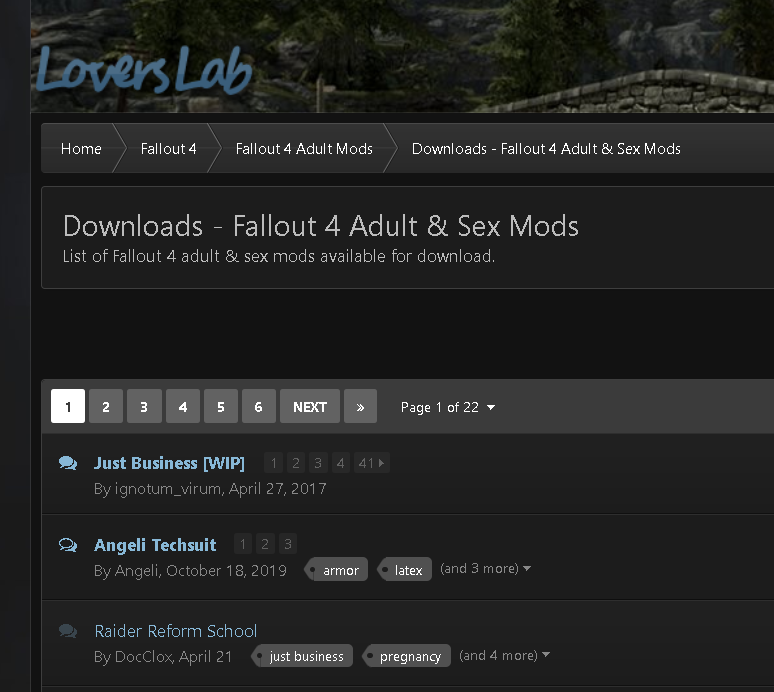Expand the (and 4 more) tags list
The width and height of the screenshot is (774, 692).
(x=504, y=655)
